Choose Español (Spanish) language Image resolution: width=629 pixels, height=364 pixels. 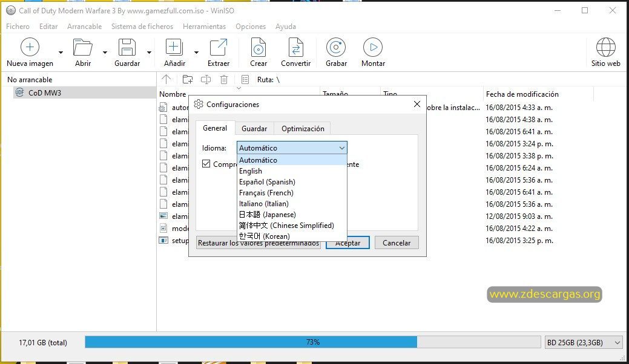pyautogui.click(x=292, y=182)
